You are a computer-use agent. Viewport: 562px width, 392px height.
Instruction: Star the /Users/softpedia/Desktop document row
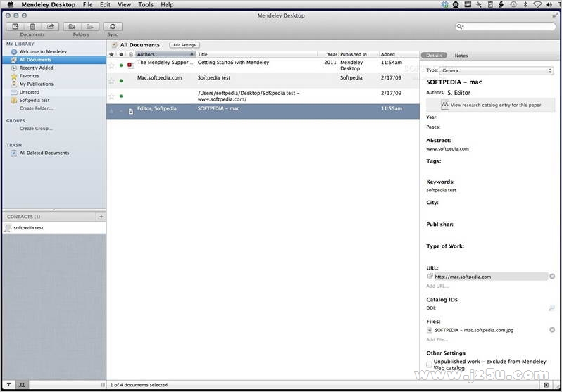pyautogui.click(x=111, y=96)
